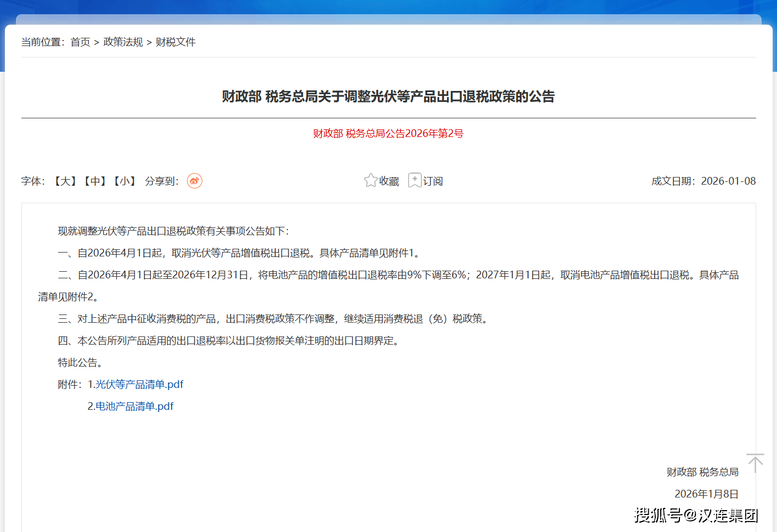777x532 pixels.
Task: Click the 收藏 text label
Action: point(389,181)
